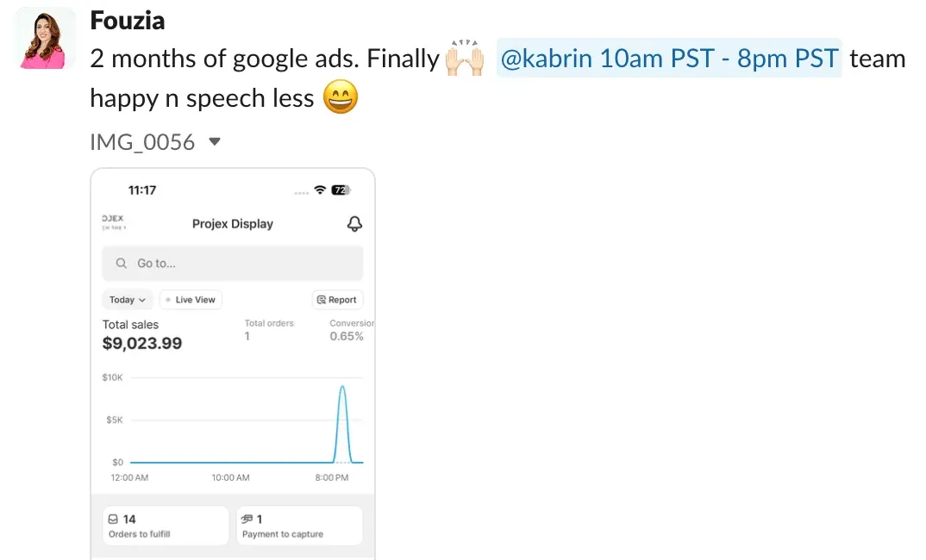The height and width of the screenshot is (560, 926).
Task: Click the IMG_0056 file name
Action: coord(142,142)
